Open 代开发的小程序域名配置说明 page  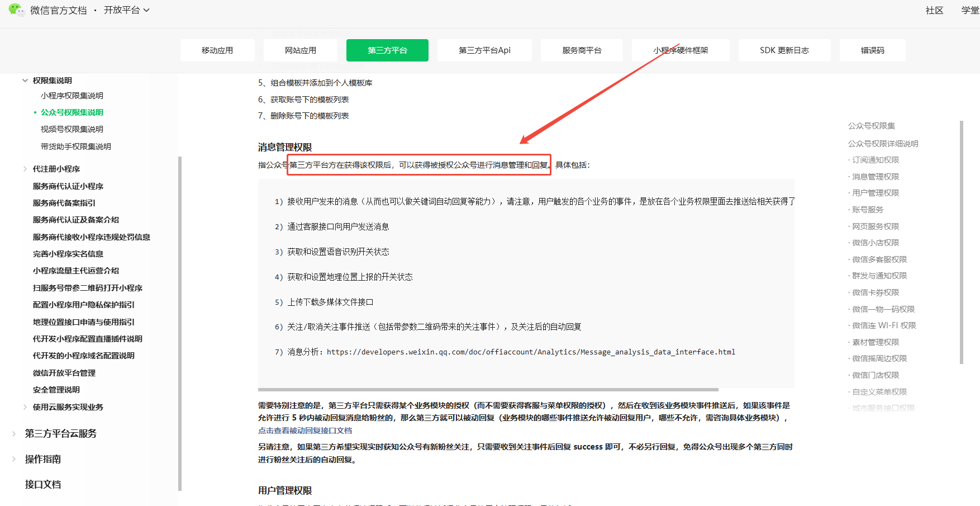[84, 356]
